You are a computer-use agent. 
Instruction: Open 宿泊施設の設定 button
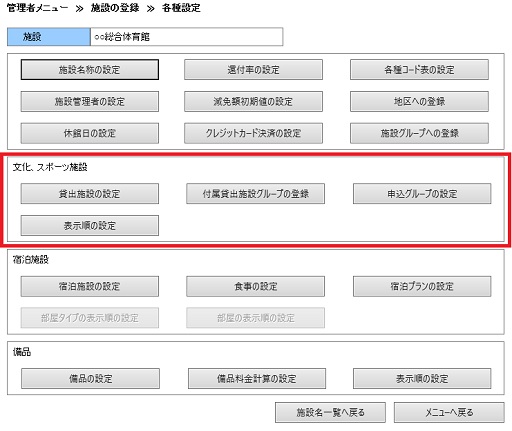coord(90,286)
